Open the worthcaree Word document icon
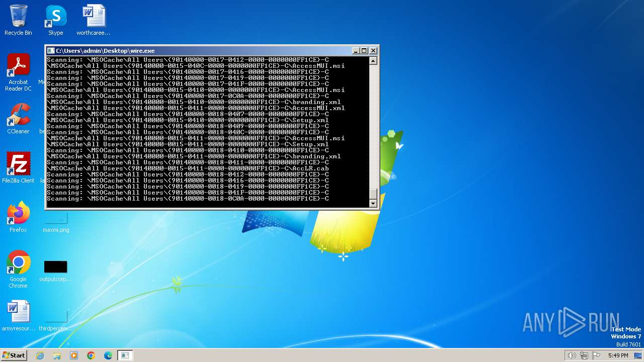This screenshot has width=644, height=362. 94,20
